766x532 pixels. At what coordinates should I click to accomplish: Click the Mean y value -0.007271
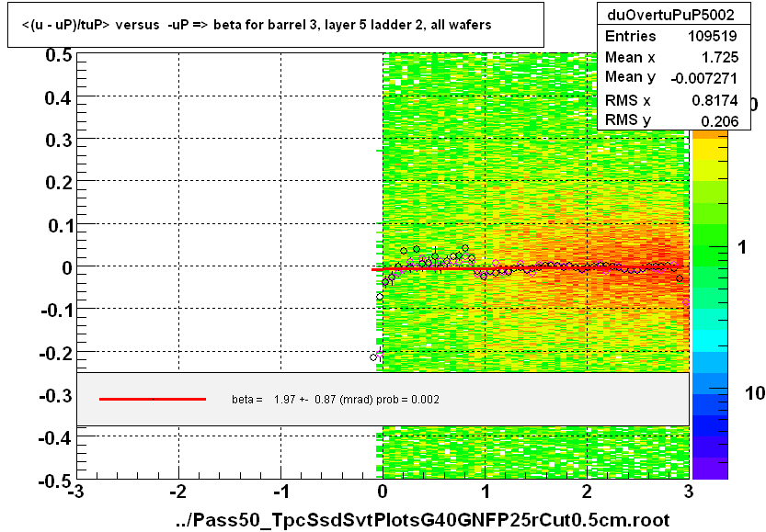coord(704,78)
